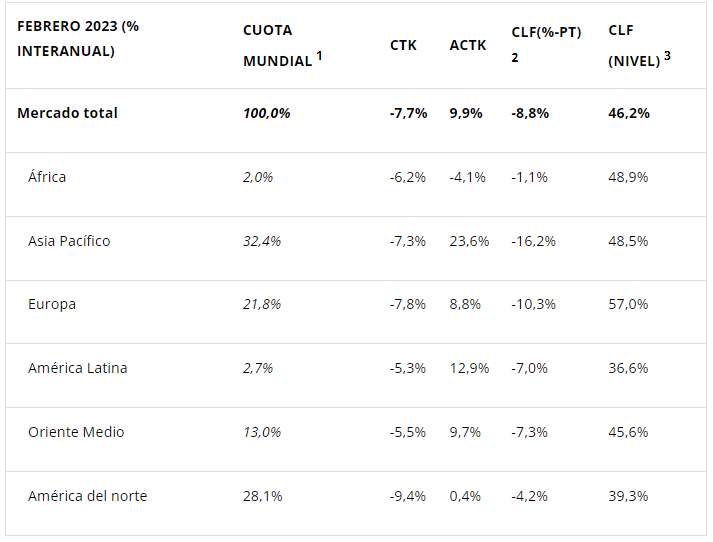Viewport: 713px width, 542px height.
Task: Click the América Latina row label
Action: [x=77, y=368]
